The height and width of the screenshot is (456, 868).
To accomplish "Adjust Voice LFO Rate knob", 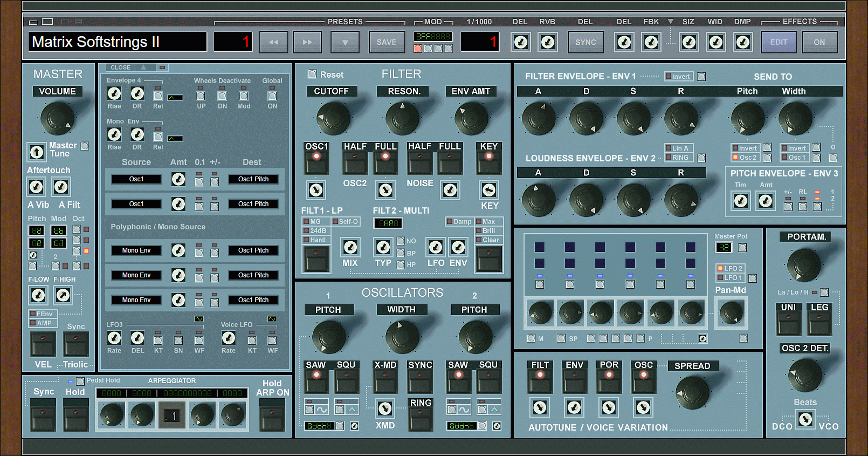I will tap(229, 338).
